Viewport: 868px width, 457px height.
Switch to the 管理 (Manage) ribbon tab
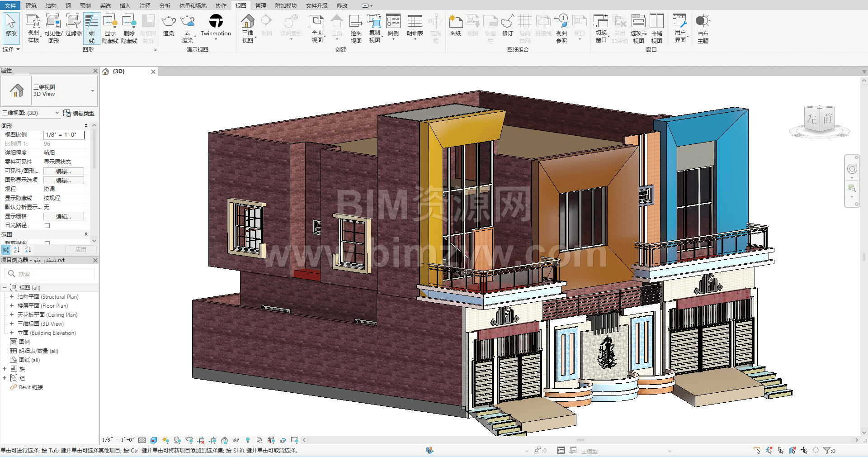click(x=260, y=5)
